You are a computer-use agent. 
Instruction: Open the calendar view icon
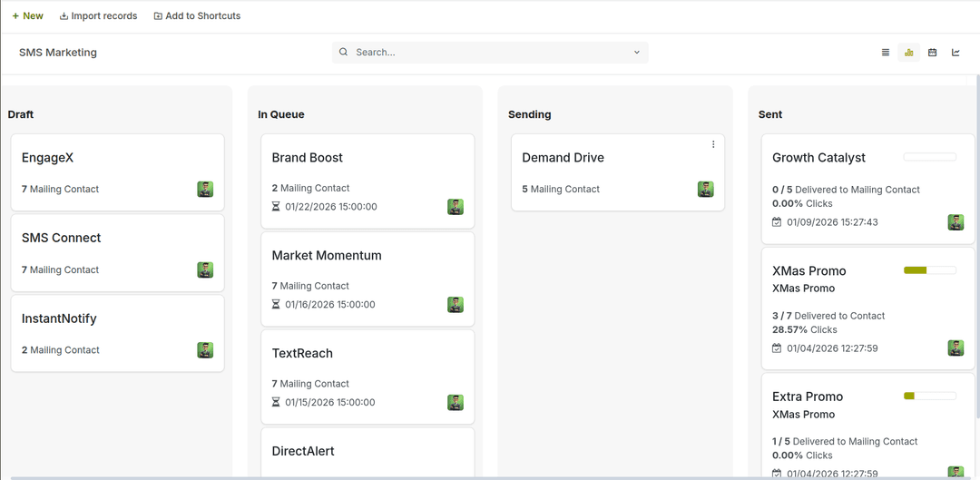point(932,53)
